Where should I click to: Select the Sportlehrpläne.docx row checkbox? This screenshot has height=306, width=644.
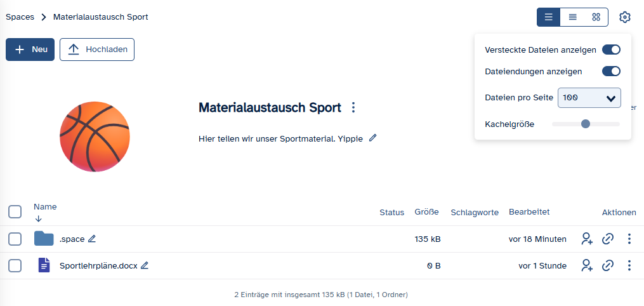pos(15,265)
